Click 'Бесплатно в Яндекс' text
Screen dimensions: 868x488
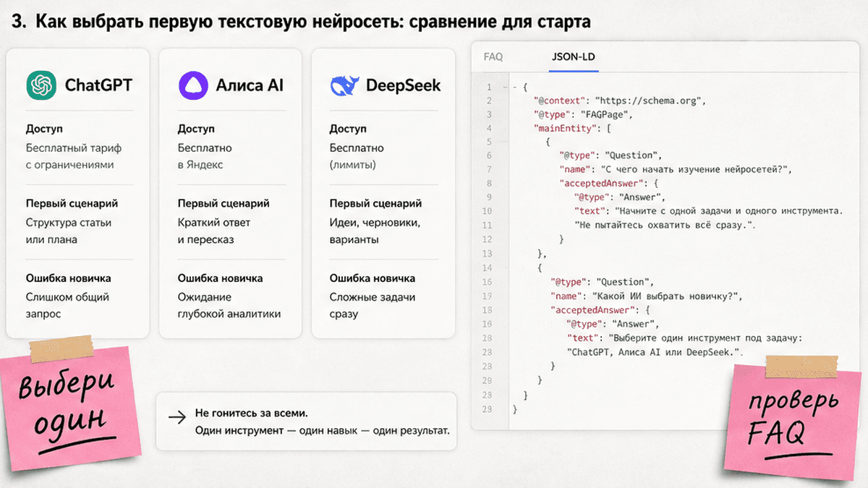pyautogui.click(x=205, y=156)
